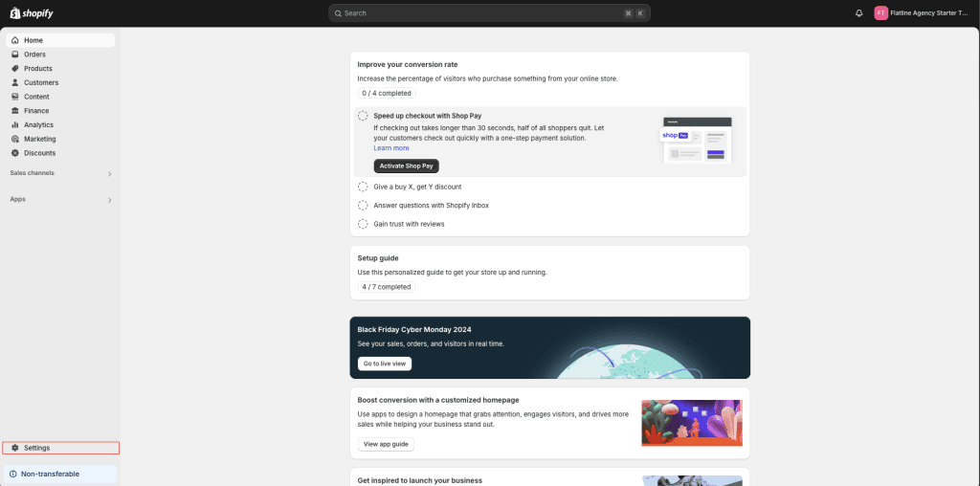Open Give a buy X, get Y discount task
The height and width of the screenshot is (486, 980).
417,187
